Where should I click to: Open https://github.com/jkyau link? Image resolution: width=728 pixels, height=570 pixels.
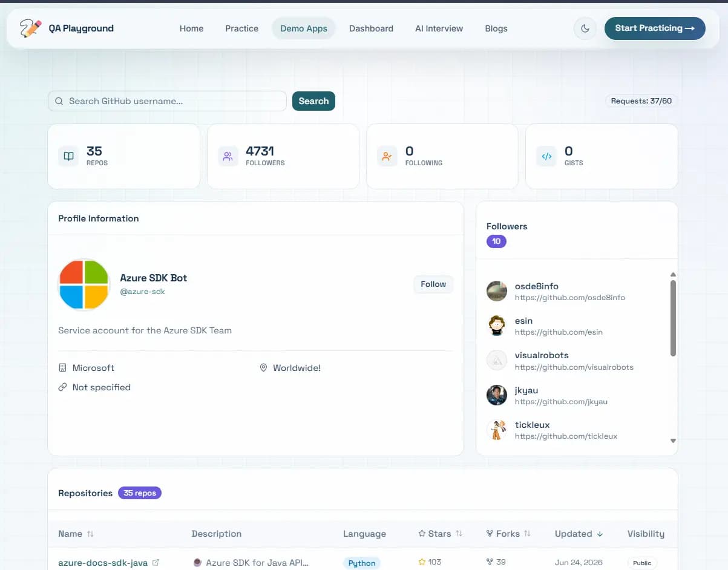click(x=561, y=402)
